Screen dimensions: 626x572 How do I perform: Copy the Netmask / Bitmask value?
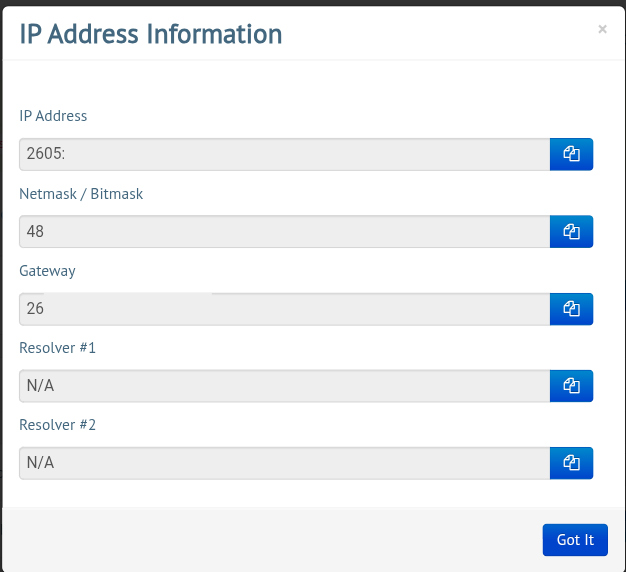pyautogui.click(x=571, y=231)
